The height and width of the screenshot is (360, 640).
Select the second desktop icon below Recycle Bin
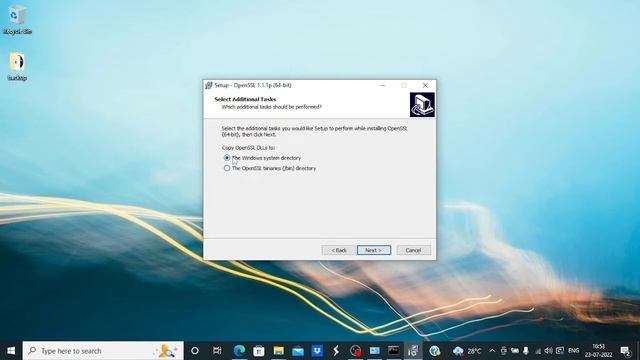tap(17, 66)
